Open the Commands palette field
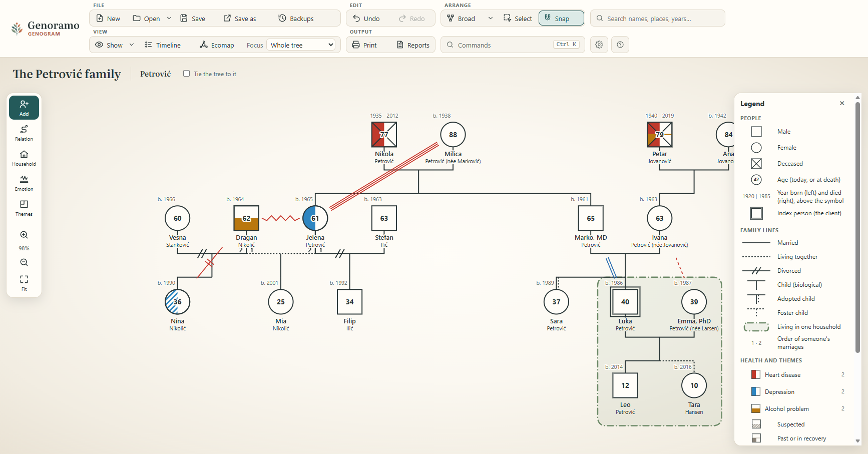Viewport: 868px width, 454px height. 513,45
